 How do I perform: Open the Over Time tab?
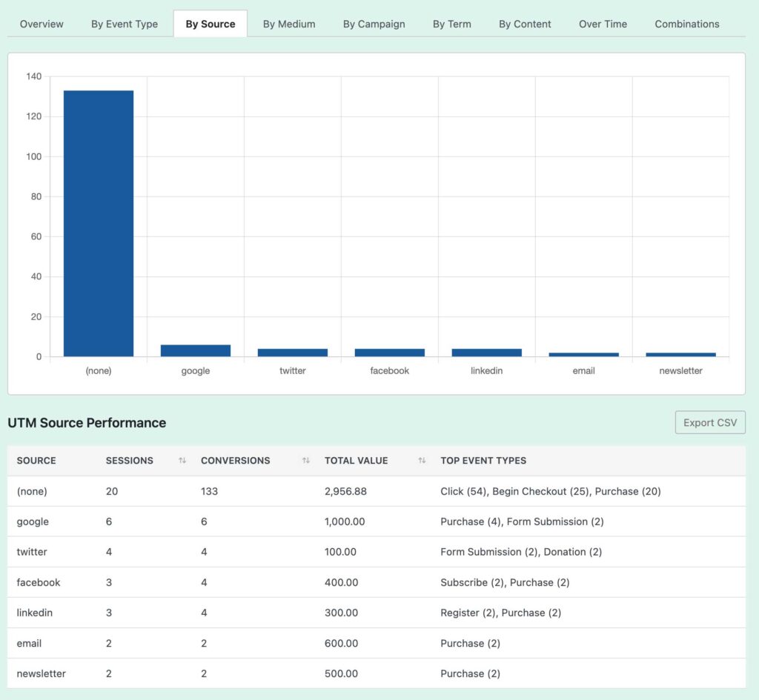click(603, 24)
